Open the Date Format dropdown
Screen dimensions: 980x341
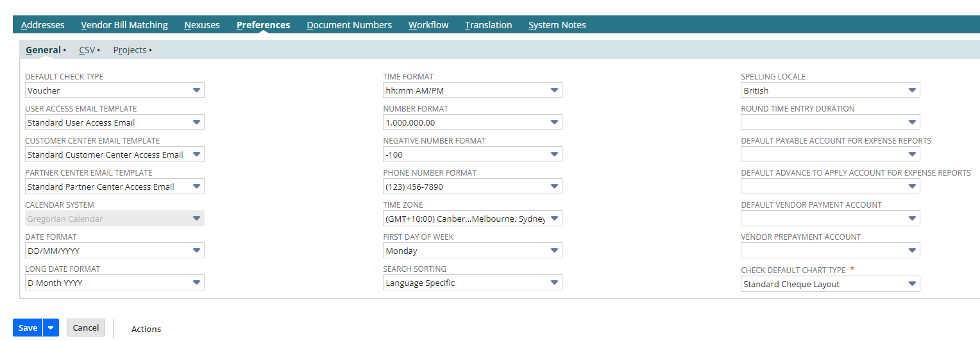(x=115, y=251)
